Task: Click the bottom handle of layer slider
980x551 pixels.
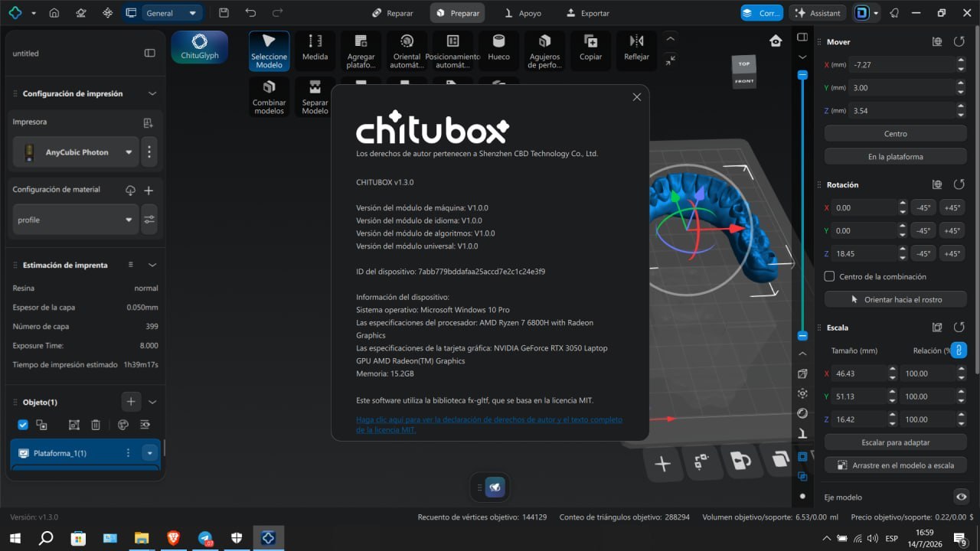Action: click(802, 336)
